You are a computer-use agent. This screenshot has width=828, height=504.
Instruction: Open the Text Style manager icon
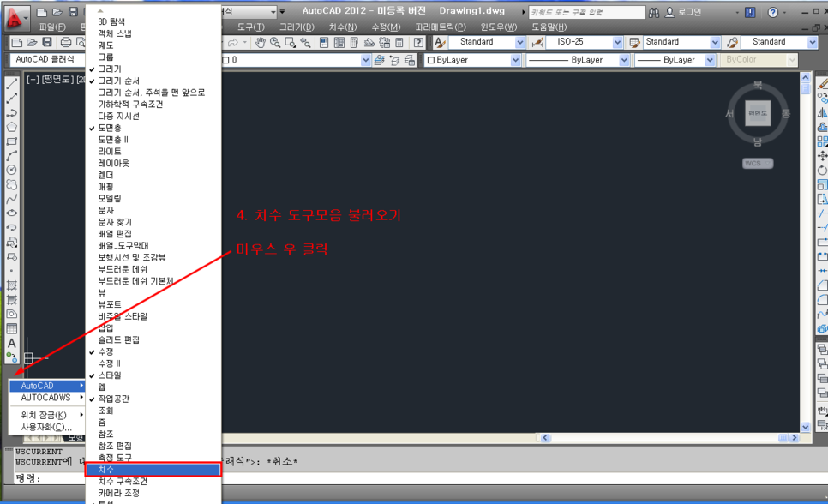point(440,42)
